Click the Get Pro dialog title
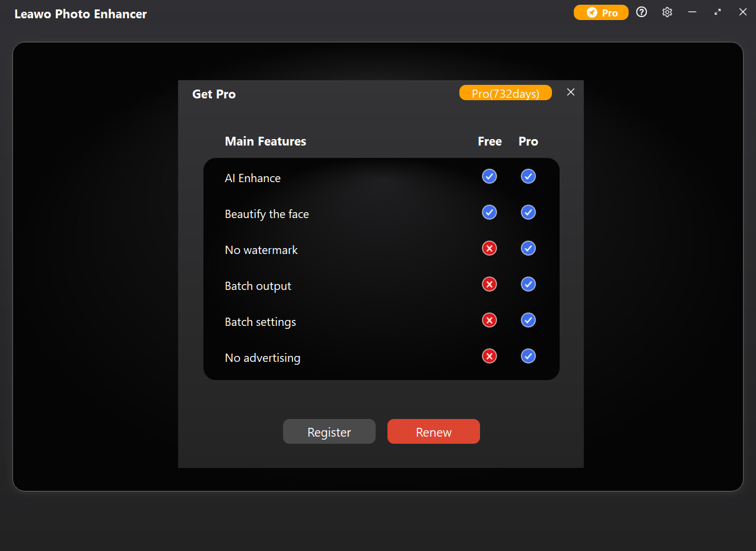Screen dimensions: 756x551 [x=214, y=94]
